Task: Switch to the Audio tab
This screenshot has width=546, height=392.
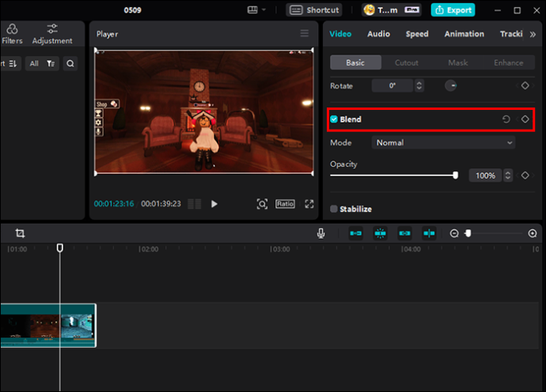Action: [378, 34]
